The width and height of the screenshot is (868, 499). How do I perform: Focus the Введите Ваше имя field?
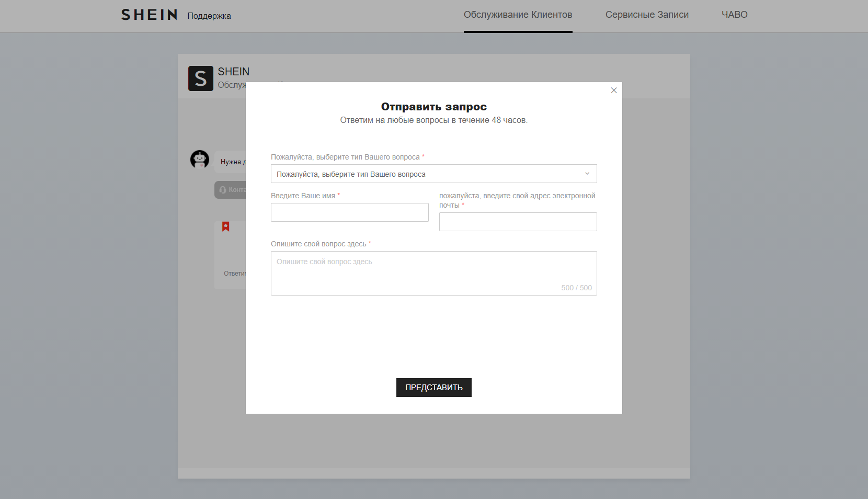tap(349, 212)
